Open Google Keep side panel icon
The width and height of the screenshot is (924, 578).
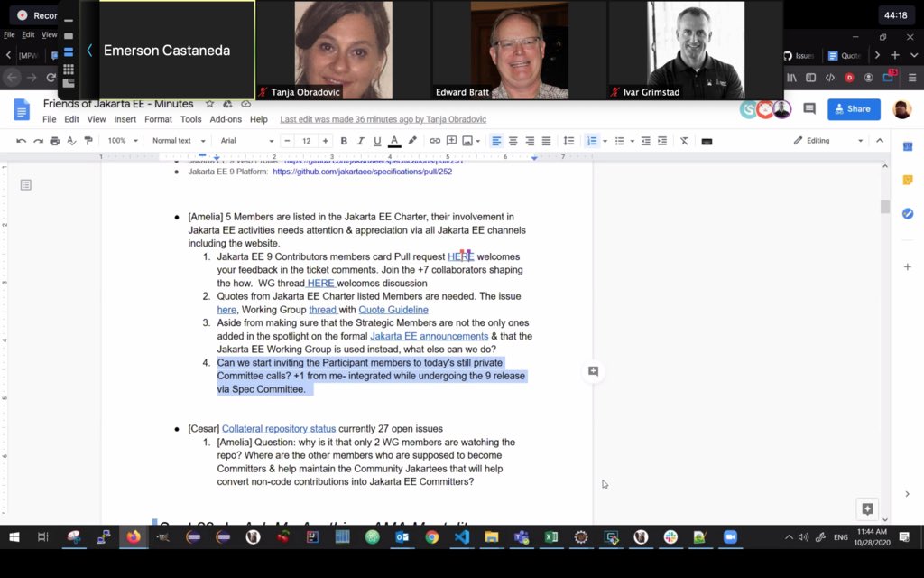coord(908,180)
